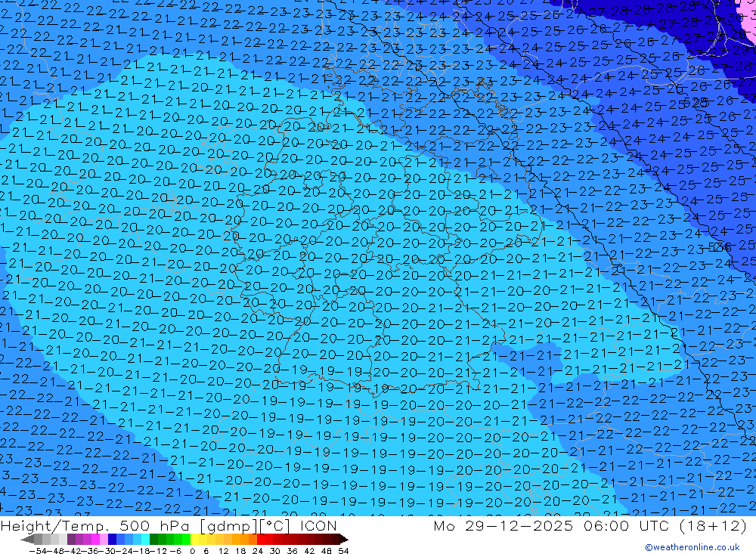Pick the bright yellow swatch above the 0 label

coord(195,540)
